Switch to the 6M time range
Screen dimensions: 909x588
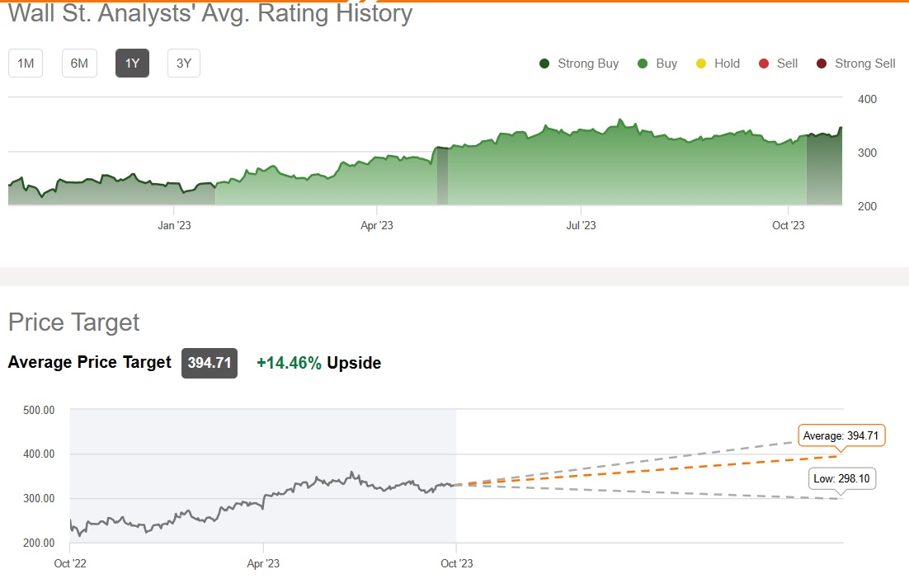[79, 64]
